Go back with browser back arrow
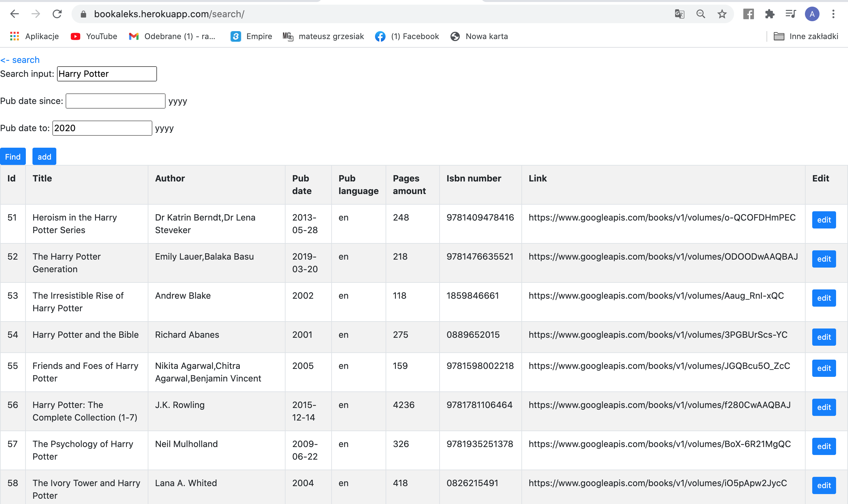Screen dimensions: 848x504 click(x=15, y=14)
